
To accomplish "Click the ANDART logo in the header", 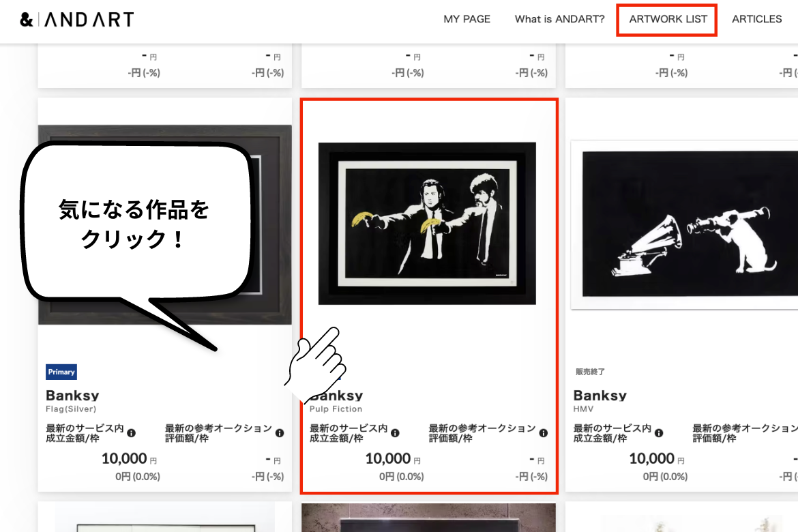I will click(76, 19).
